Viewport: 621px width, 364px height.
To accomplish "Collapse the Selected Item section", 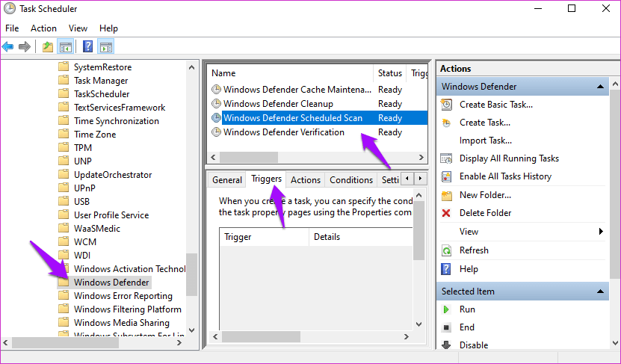I will (x=600, y=291).
